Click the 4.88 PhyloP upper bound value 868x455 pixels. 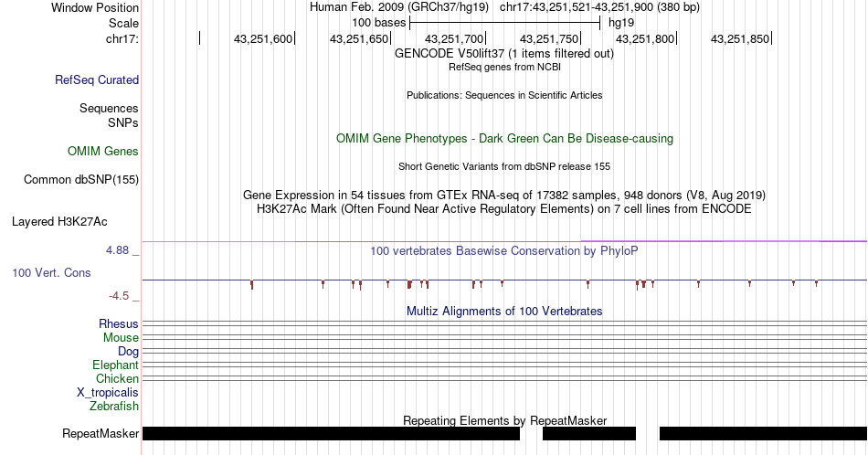point(117,250)
